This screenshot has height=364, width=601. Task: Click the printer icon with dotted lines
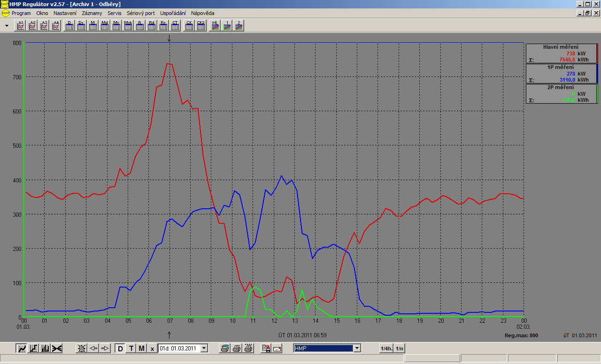(x=248, y=348)
